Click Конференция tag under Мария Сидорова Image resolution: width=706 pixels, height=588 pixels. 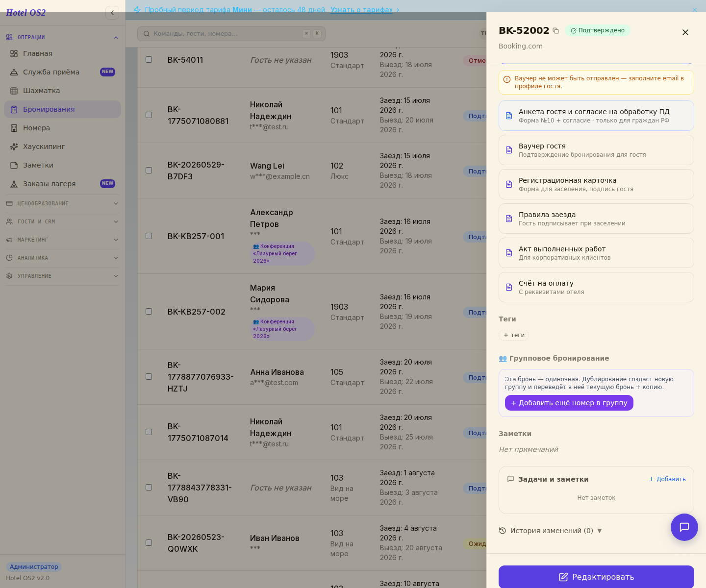point(282,329)
